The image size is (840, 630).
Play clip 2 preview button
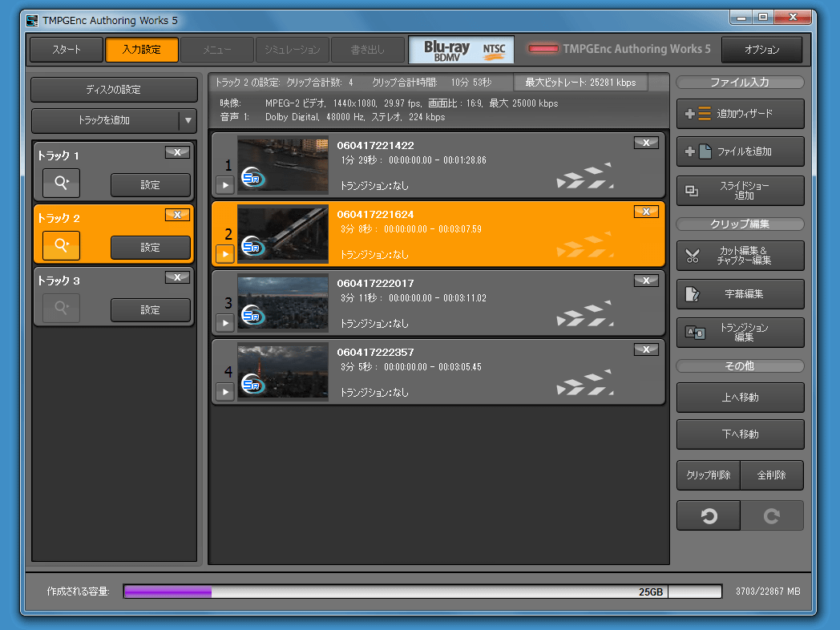[225, 254]
